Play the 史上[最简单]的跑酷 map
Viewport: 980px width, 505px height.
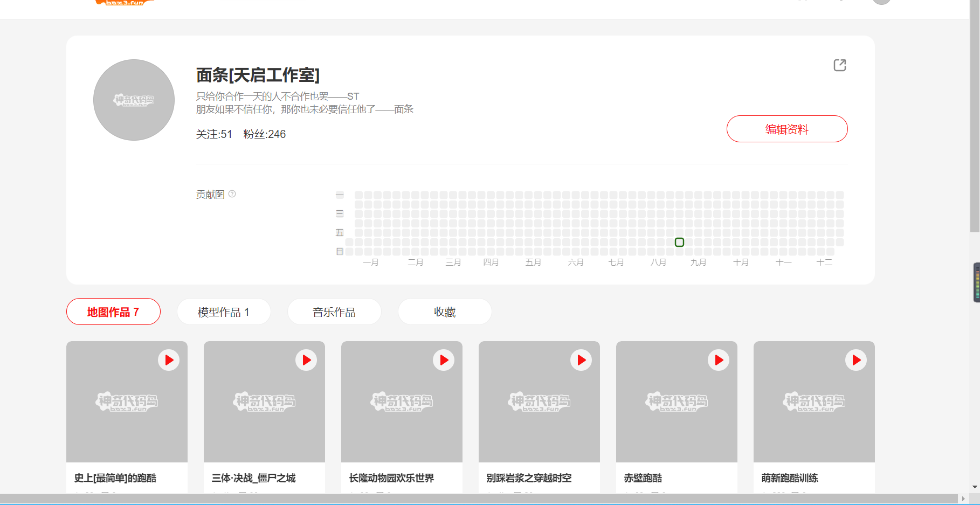(x=169, y=360)
